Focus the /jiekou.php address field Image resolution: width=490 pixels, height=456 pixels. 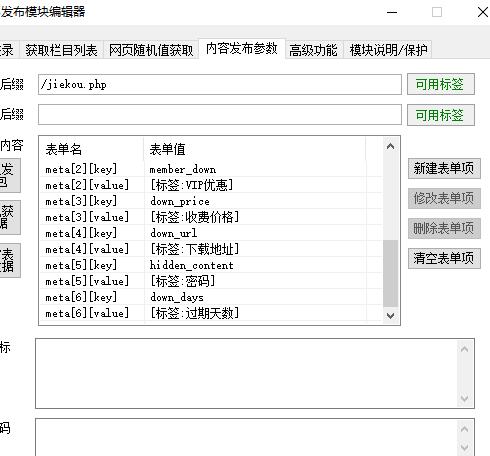point(220,84)
